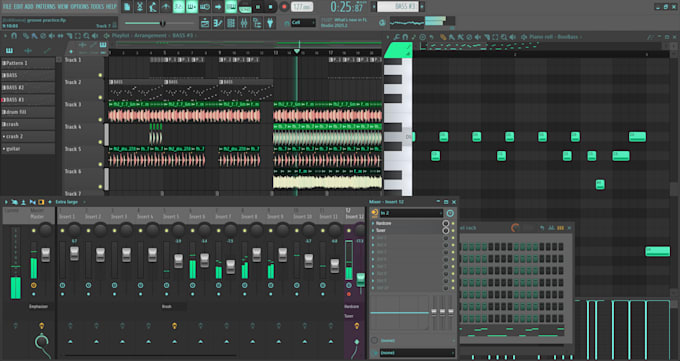The width and height of the screenshot is (680, 361).
Task: Open the plugin picker plug icon
Action: pos(270,23)
